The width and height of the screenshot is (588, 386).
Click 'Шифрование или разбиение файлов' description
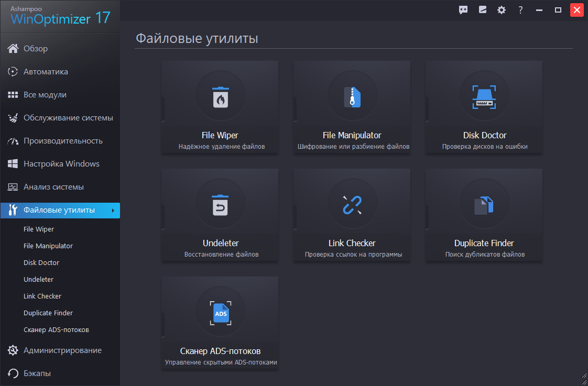pyautogui.click(x=353, y=147)
